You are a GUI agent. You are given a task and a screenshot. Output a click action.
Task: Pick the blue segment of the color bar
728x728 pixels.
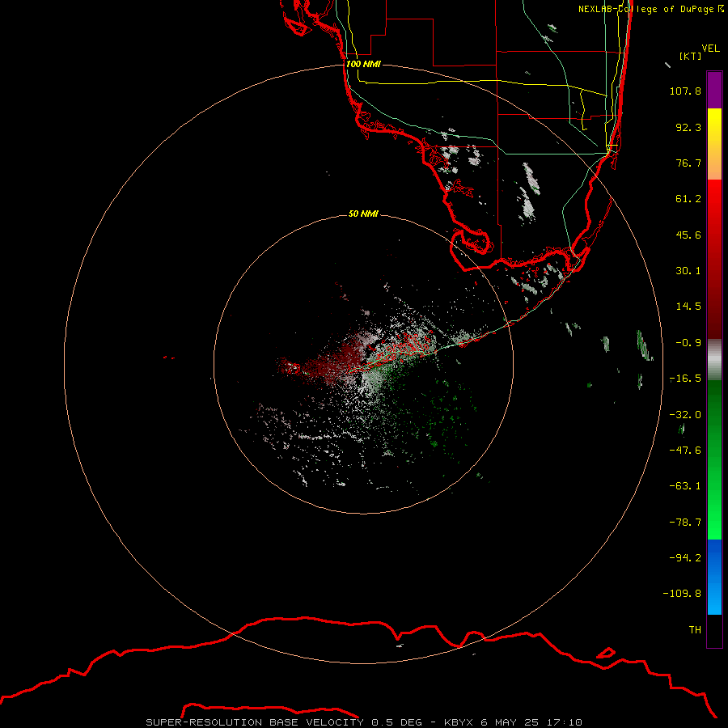click(x=714, y=577)
